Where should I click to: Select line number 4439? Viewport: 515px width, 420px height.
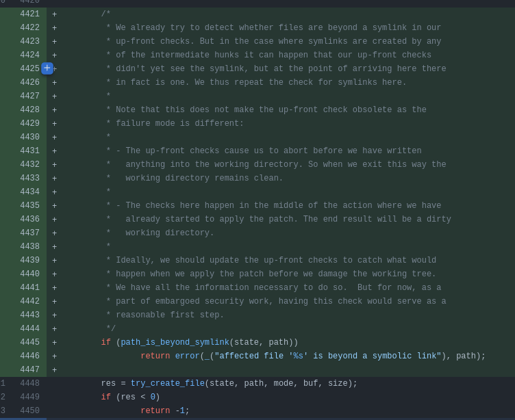coord(29,261)
